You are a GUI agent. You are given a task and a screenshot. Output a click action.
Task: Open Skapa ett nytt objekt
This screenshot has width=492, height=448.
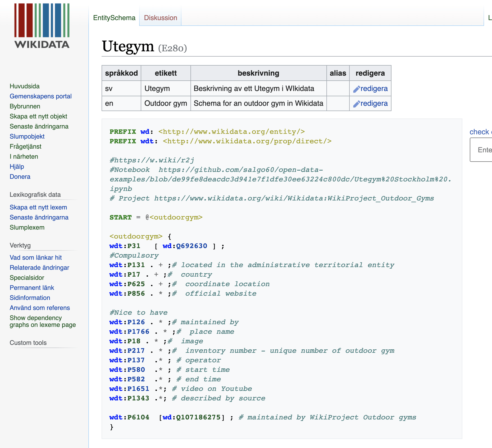[x=38, y=116]
